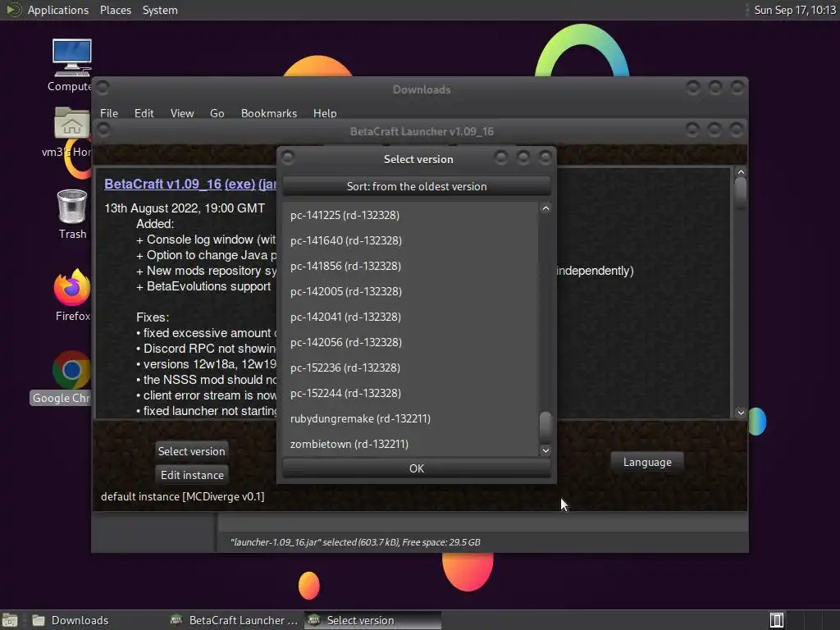Select version pc-142041 (rd-132328)
This screenshot has height=630, width=840.
coord(410,317)
